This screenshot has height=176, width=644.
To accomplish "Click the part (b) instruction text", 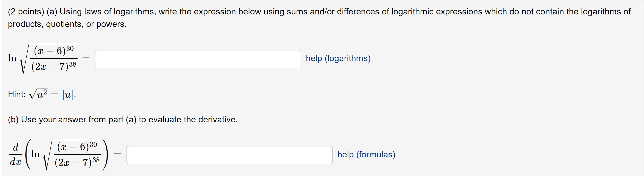I will pos(122,120).
